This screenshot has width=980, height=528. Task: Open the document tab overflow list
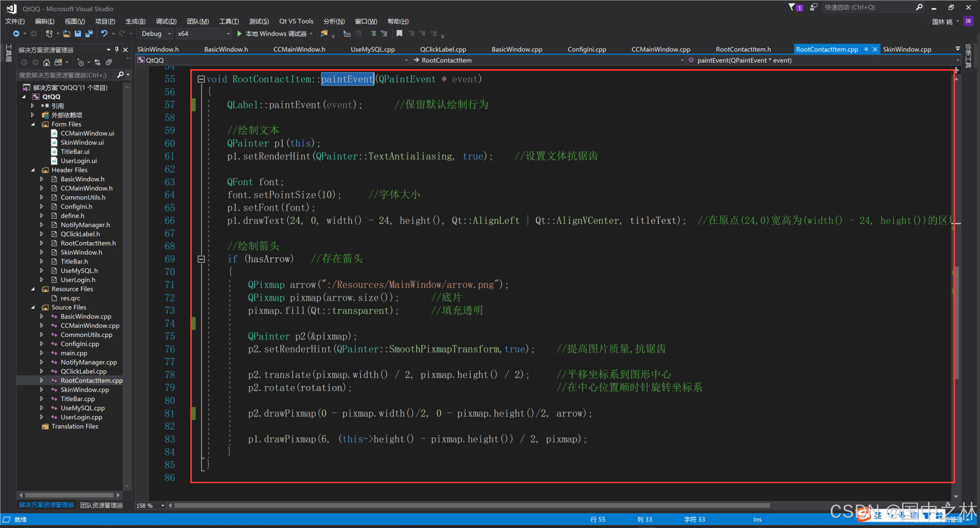(958, 49)
